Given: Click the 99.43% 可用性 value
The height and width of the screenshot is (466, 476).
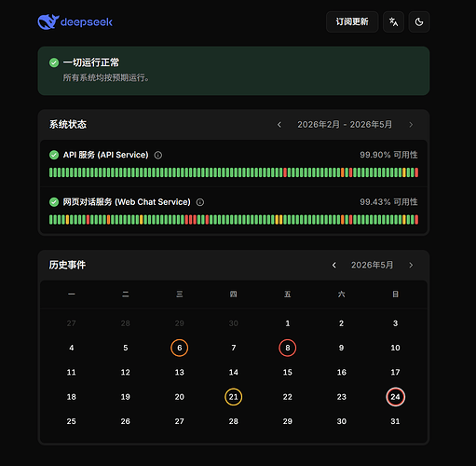Looking at the screenshot, I should [x=388, y=202].
